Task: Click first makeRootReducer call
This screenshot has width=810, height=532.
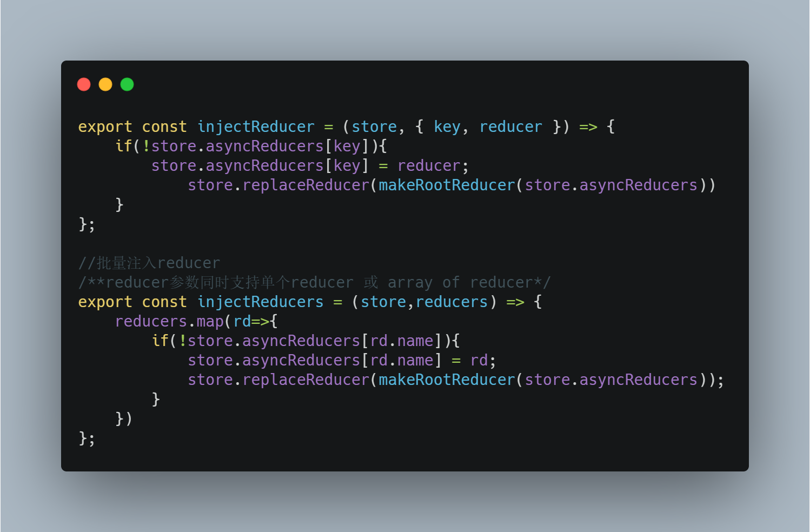Action: (447, 185)
